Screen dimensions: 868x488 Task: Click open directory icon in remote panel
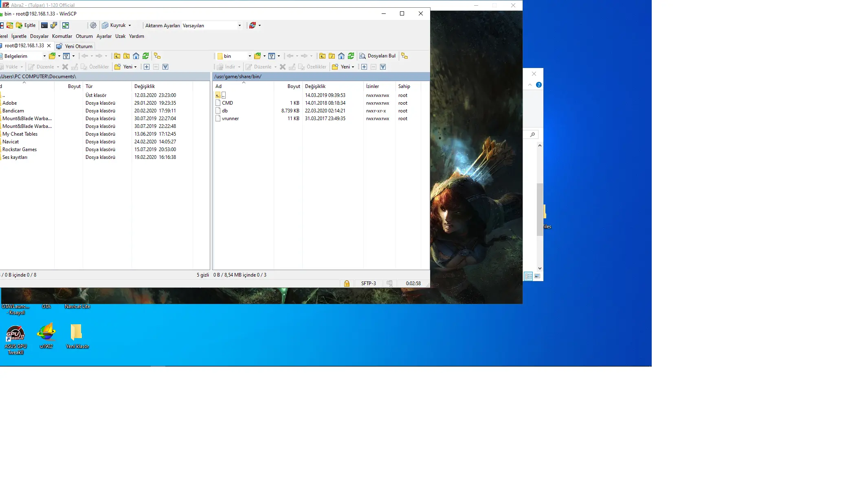click(257, 56)
